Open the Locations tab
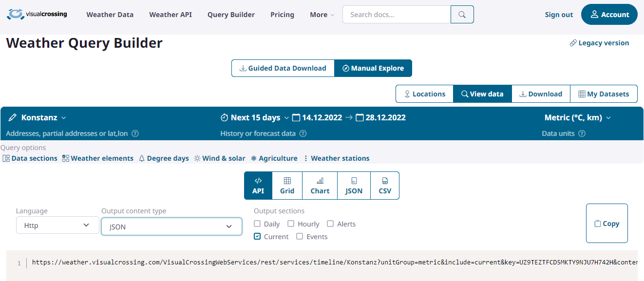Screen dimensions: 644x281 [425, 94]
